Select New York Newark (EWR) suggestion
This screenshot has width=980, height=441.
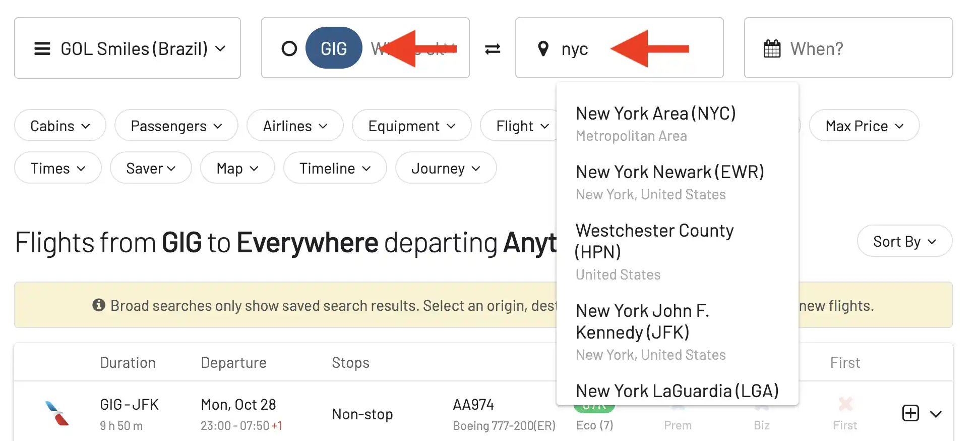coord(677,182)
